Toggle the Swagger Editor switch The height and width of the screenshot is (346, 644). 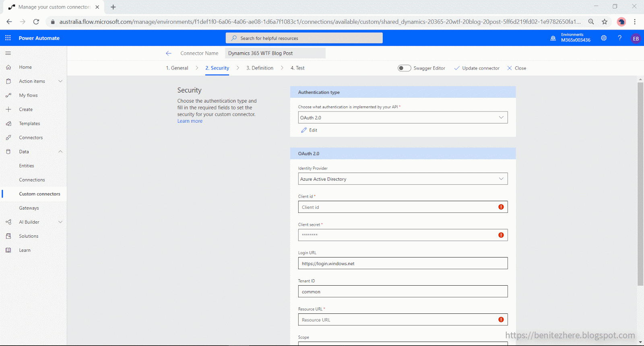[405, 68]
